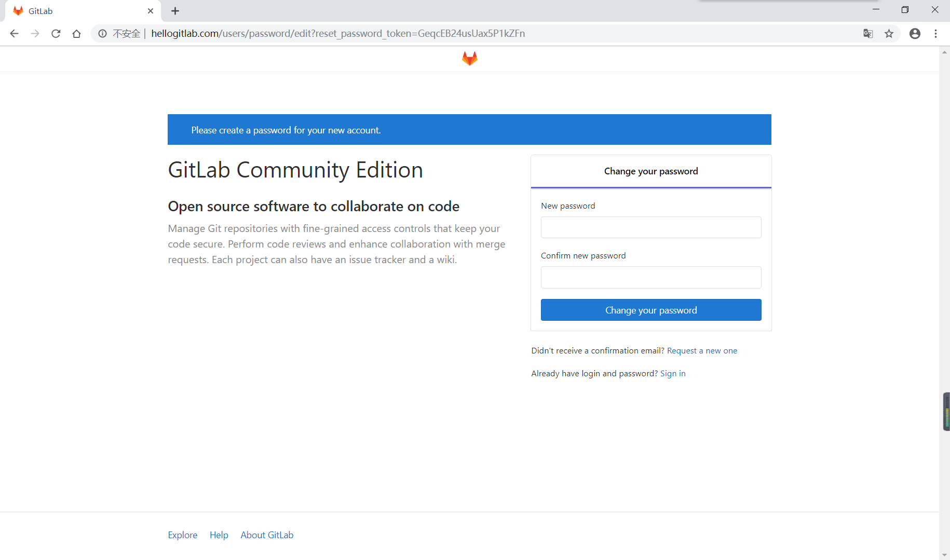Open the Explore footer link

(x=183, y=535)
